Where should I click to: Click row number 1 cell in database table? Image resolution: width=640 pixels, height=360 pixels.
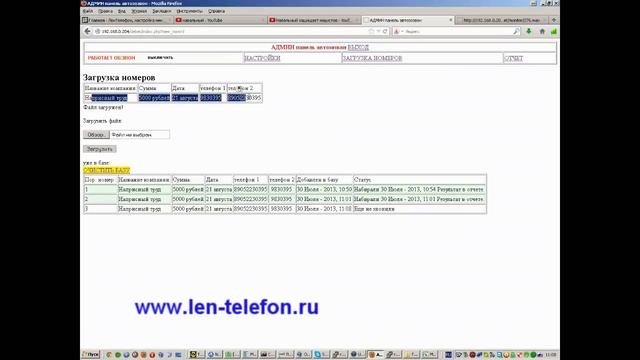[x=100, y=189]
